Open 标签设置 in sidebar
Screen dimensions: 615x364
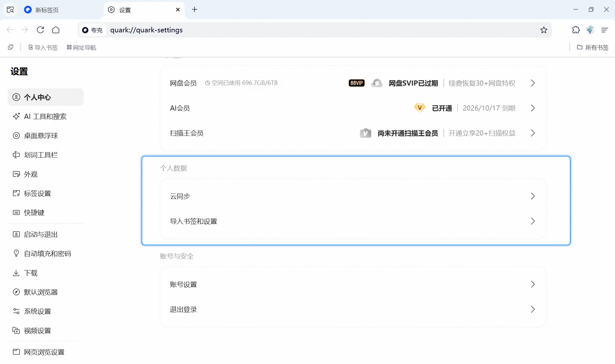[46, 193]
